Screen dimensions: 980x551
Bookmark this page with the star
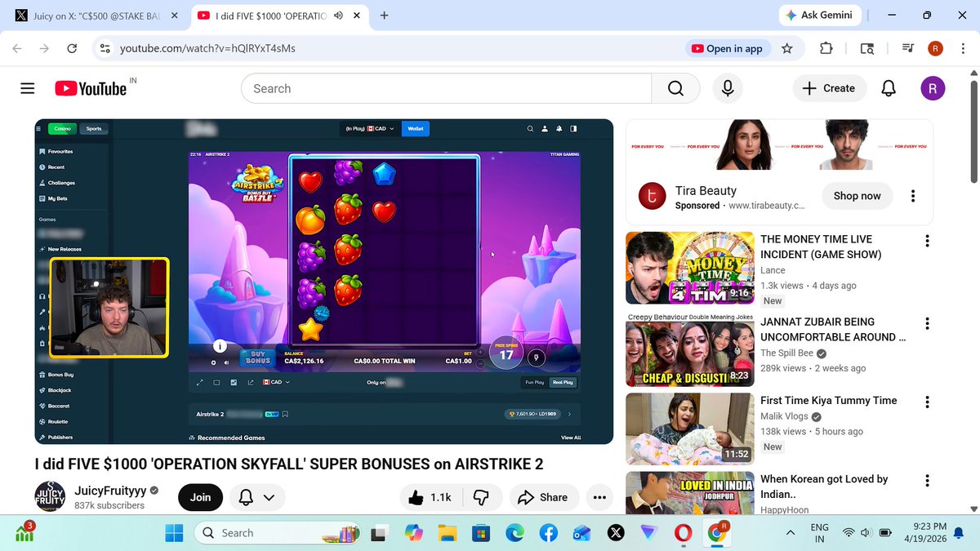786,48
